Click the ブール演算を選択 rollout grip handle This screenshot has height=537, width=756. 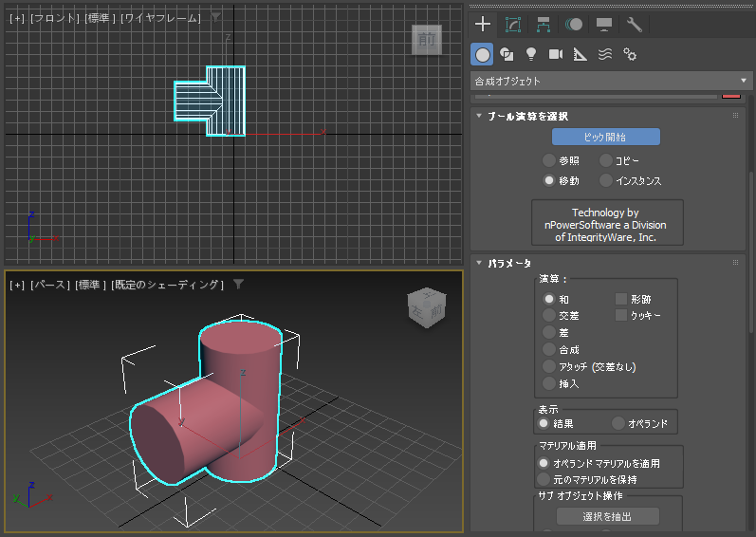coord(735,116)
